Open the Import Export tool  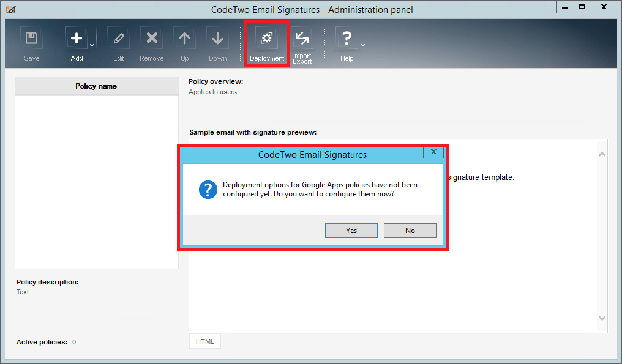coord(302,38)
